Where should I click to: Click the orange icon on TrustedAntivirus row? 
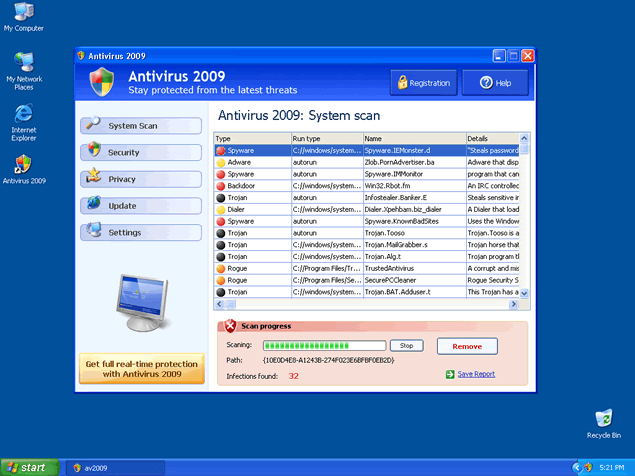pyautogui.click(x=221, y=268)
